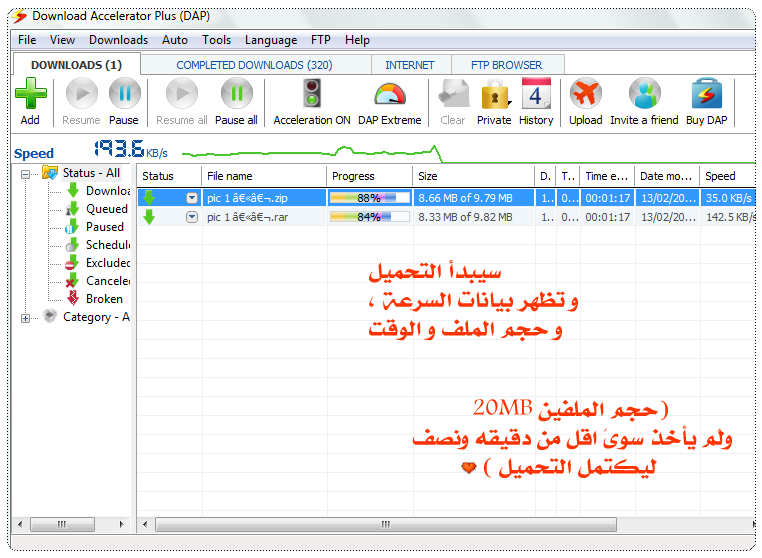Sort by the File name column header
This screenshot has width=762, height=558.
[x=264, y=176]
